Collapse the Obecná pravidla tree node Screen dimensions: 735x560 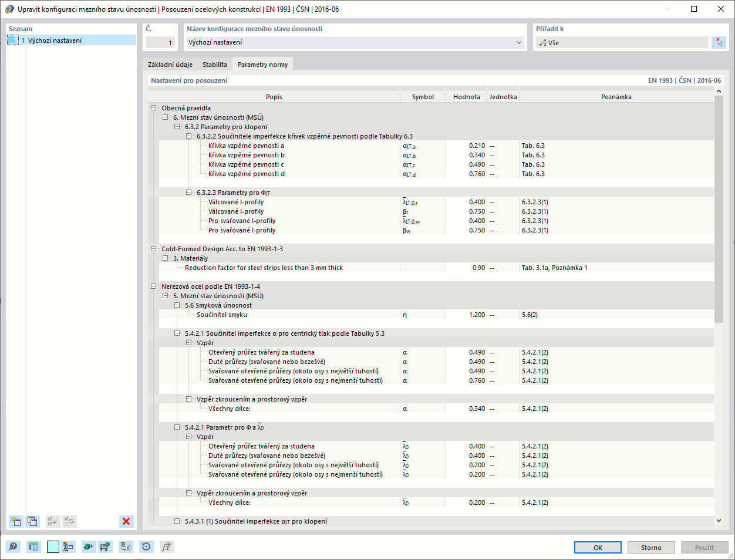[154, 108]
